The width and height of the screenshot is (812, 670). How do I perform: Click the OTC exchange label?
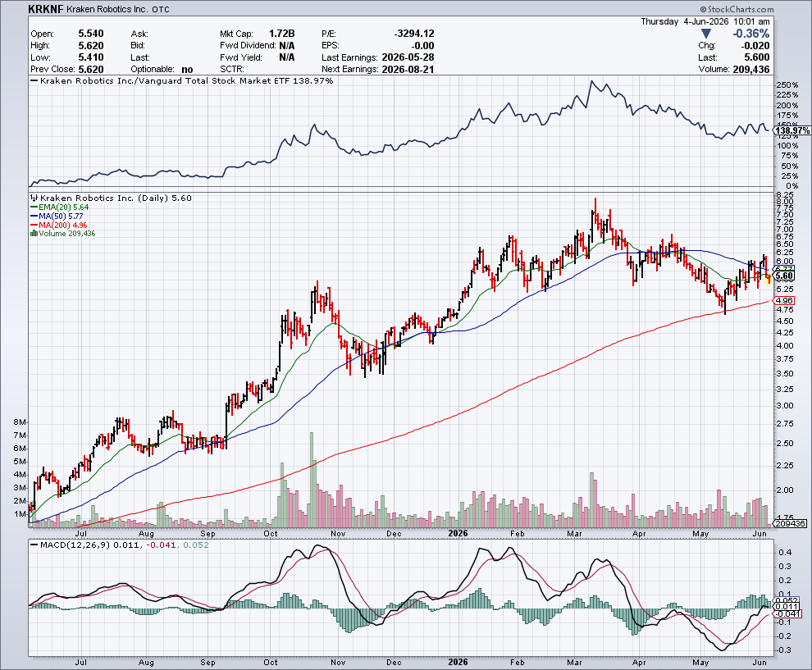pyautogui.click(x=161, y=10)
